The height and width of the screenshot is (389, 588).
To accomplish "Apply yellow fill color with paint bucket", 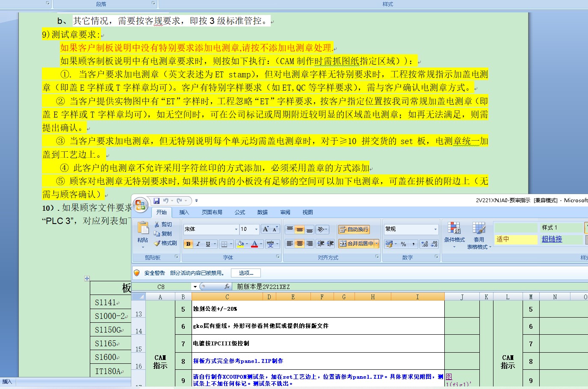I will click(240, 244).
